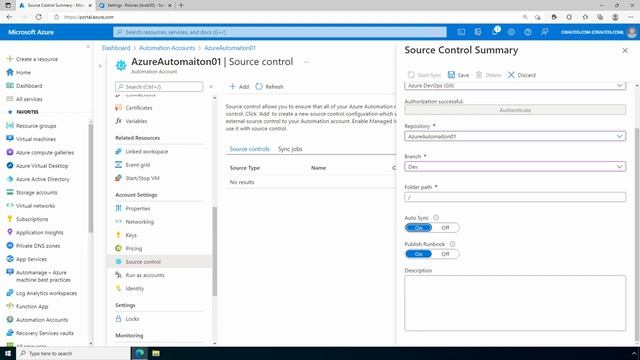Turn Auto Sync on

click(418, 228)
